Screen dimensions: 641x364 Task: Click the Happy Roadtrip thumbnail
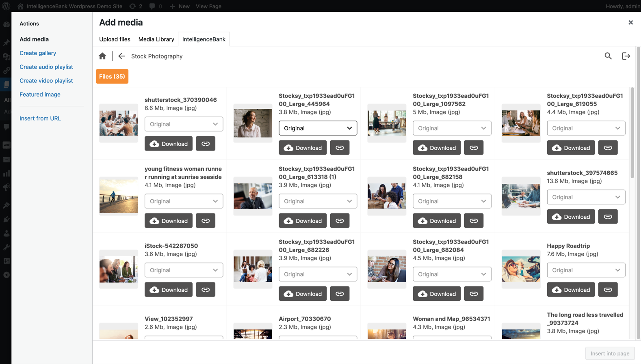click(x=521, y=269)
